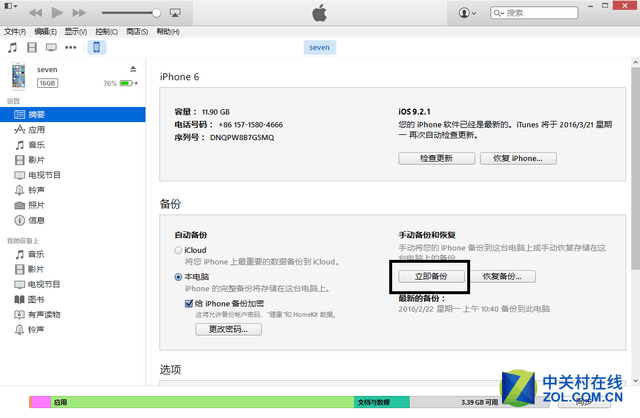Open the 文件(F) menu
640x418 pixels.
coord(15,31)
